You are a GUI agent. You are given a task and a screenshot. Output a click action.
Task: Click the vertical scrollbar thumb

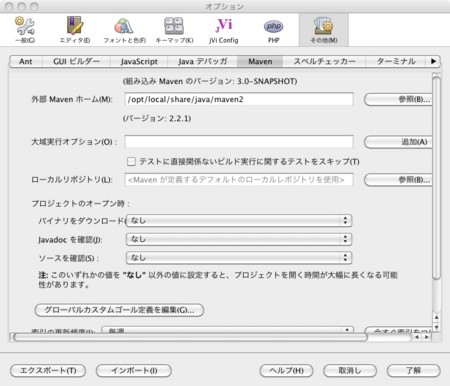tap(436, 177)
